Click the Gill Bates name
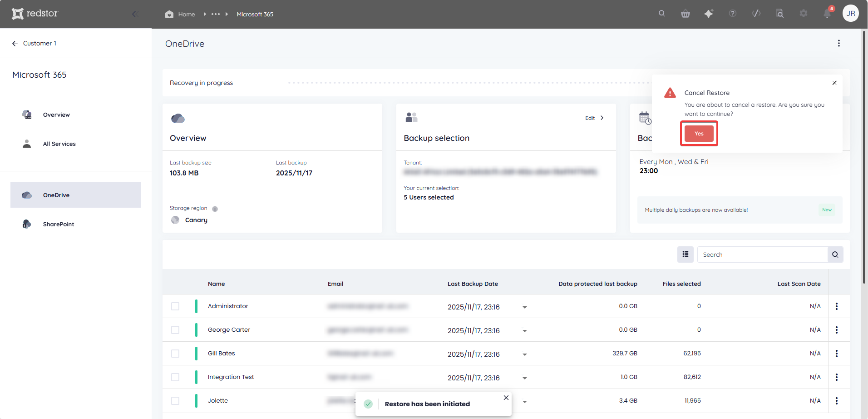868x419 pixels. 222,353
